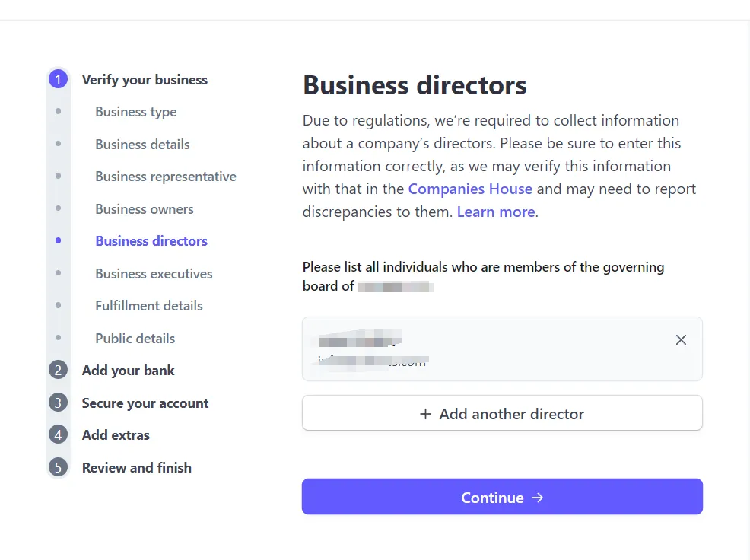Go to Business executives step
This screenshot has width=750, height=560.
[x=154, y=274]
